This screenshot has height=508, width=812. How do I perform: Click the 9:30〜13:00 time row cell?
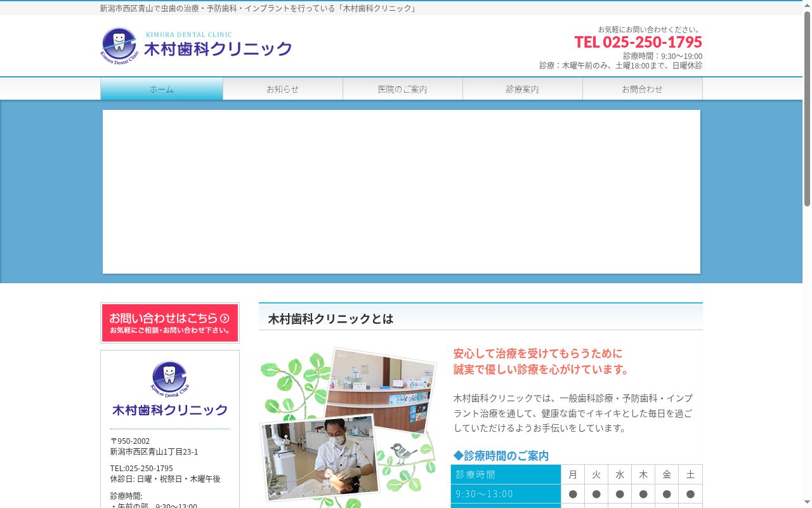[x=506, y=494]
